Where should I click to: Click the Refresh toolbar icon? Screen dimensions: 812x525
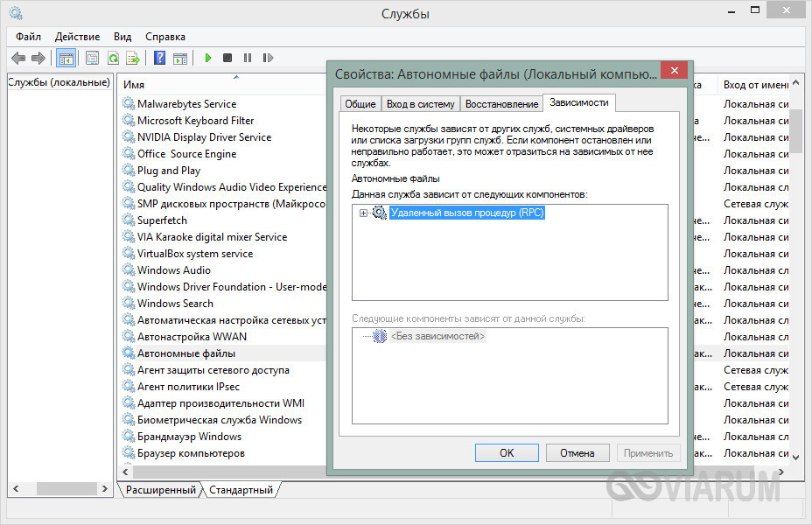point(113,58)
